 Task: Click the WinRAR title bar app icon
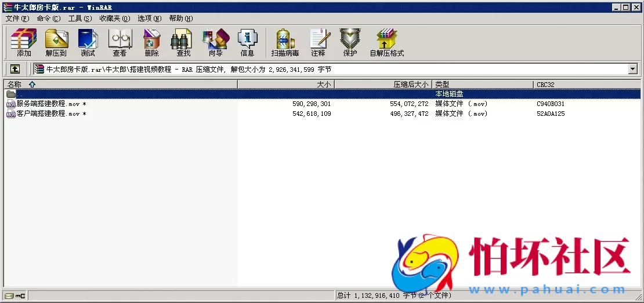(x=8, y=7)
